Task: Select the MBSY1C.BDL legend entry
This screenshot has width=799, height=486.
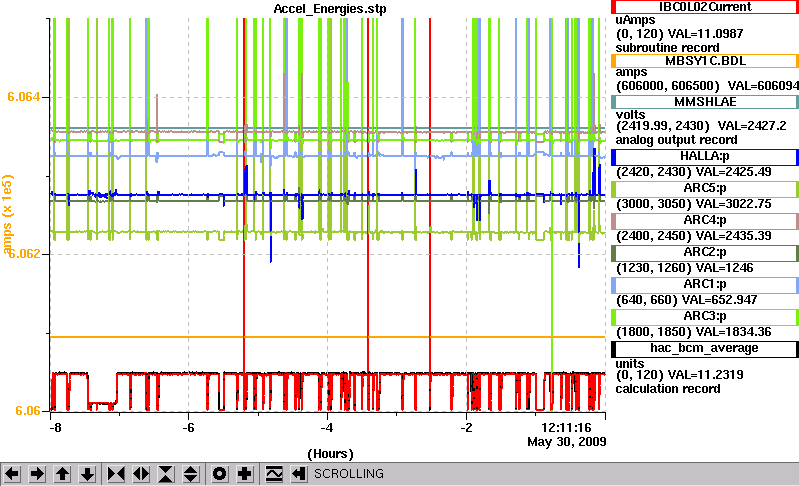Action: (705, 61)
